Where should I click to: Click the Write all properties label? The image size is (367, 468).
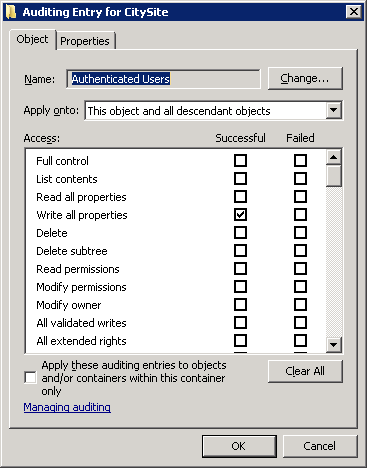point(82,215)
